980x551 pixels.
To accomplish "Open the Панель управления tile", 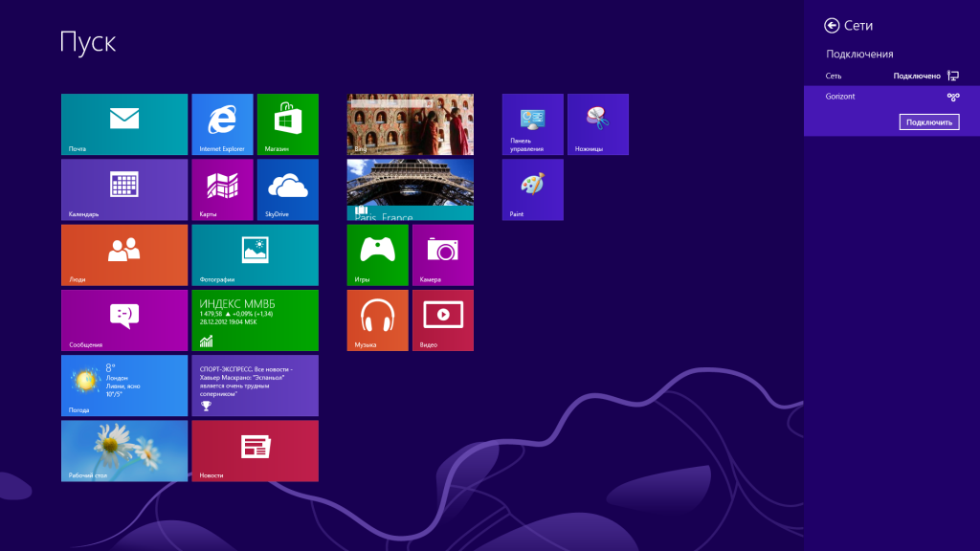I will [x=532, y=124].
